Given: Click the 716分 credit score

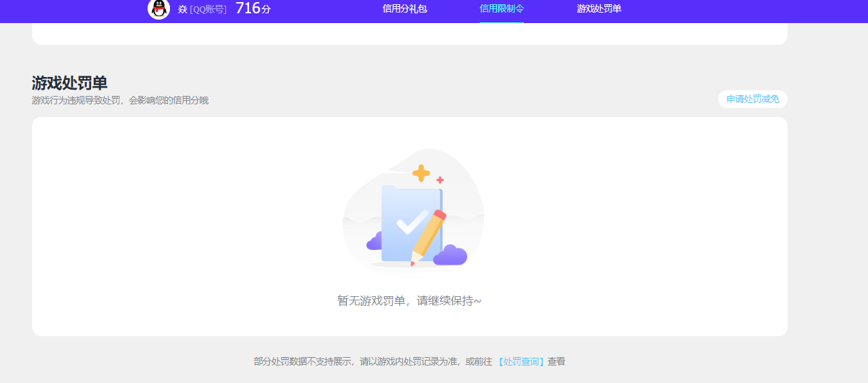Looking at the screenshot, I should (x=253, y=8).
